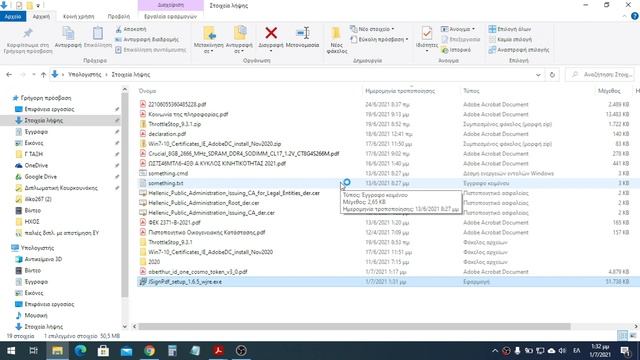This screenshot has width=640, height=360.
Task: Click the Rename (Μετονομασία) icon
Action: click(302, 33)
